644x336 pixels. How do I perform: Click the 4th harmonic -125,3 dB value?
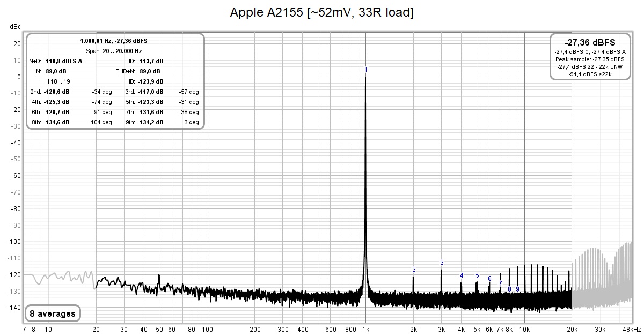pos(57,102)
